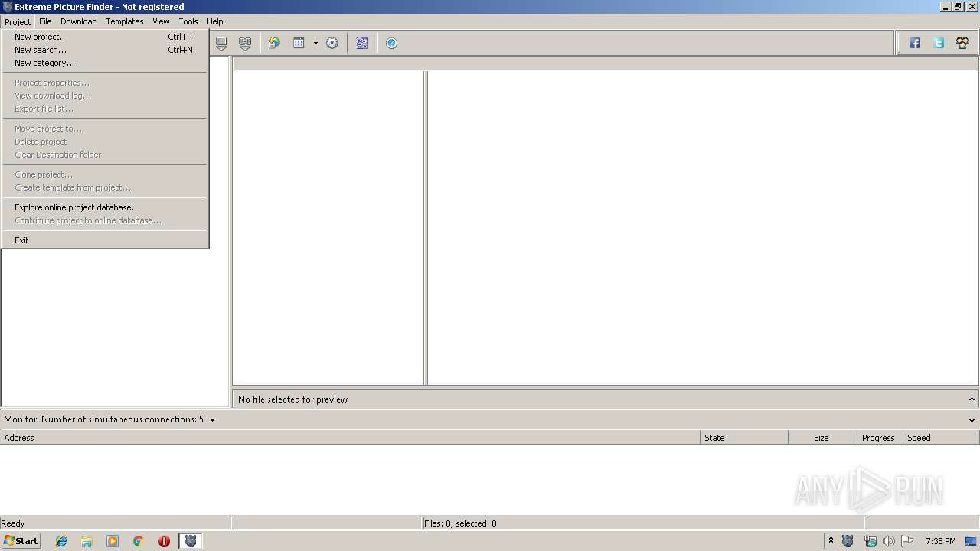This screenshot has width=980, height=551.
Task: Click the blue wavy-lines toolbar icon
Action: pos(362,44)
